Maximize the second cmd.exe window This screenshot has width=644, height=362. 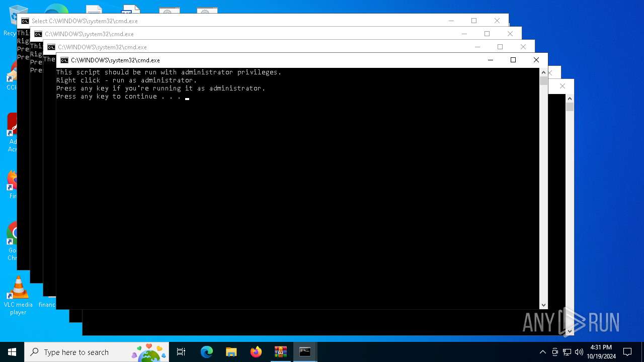(x=487, y=34)
